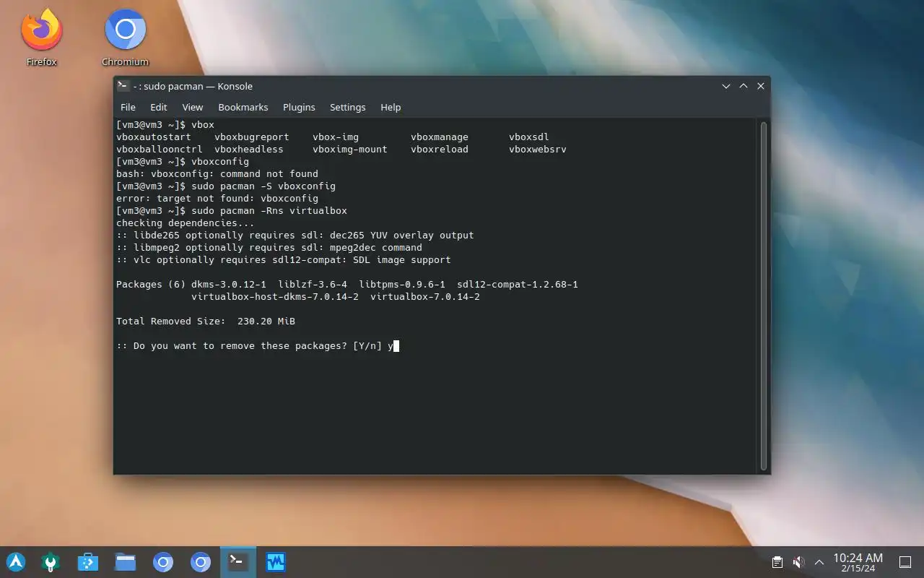Click 'checking dependencies...' line

pyautogui.click(x=186, y=223)
